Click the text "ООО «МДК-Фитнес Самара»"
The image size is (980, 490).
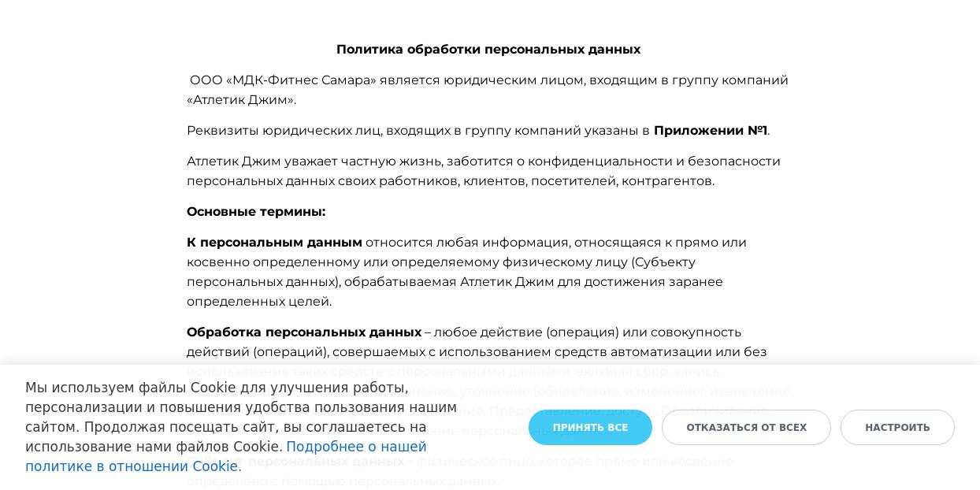283,80
